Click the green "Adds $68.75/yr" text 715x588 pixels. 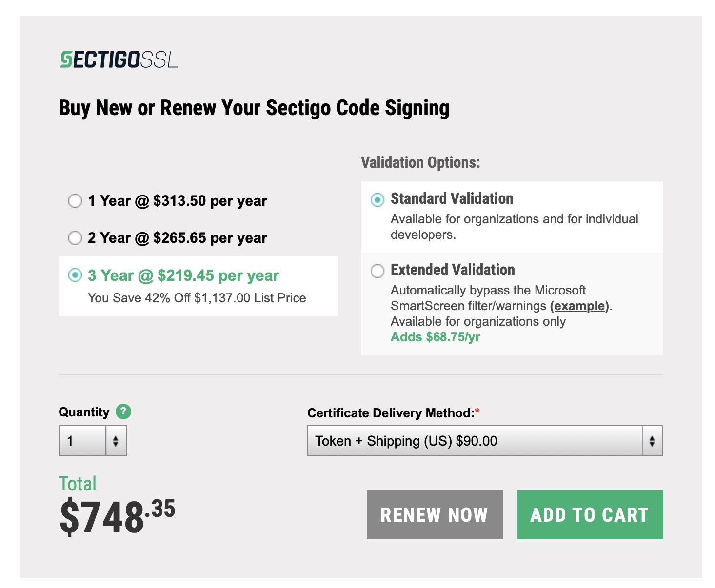[435, 337]
